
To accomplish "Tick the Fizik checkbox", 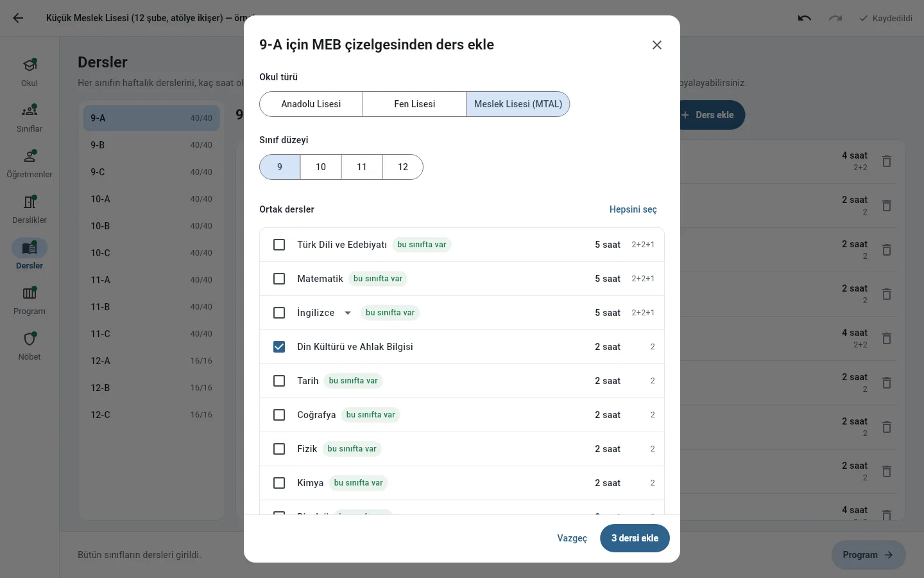I will (279, 449).
